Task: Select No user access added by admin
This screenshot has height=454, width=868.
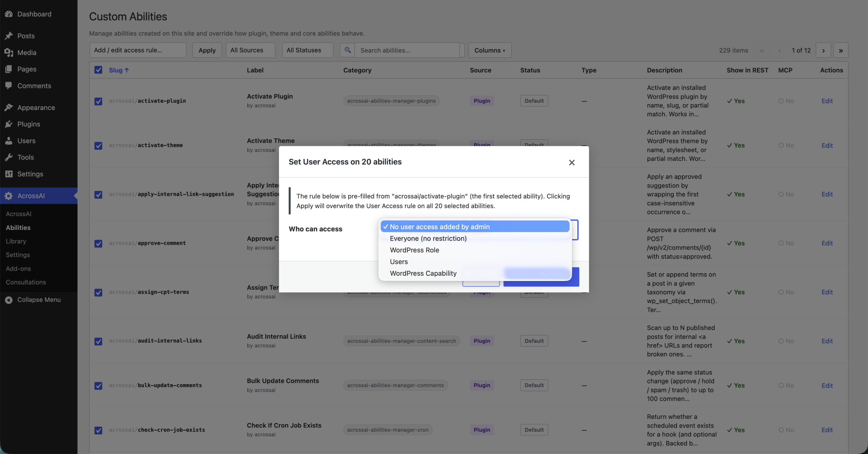Action: pos(475,226)
